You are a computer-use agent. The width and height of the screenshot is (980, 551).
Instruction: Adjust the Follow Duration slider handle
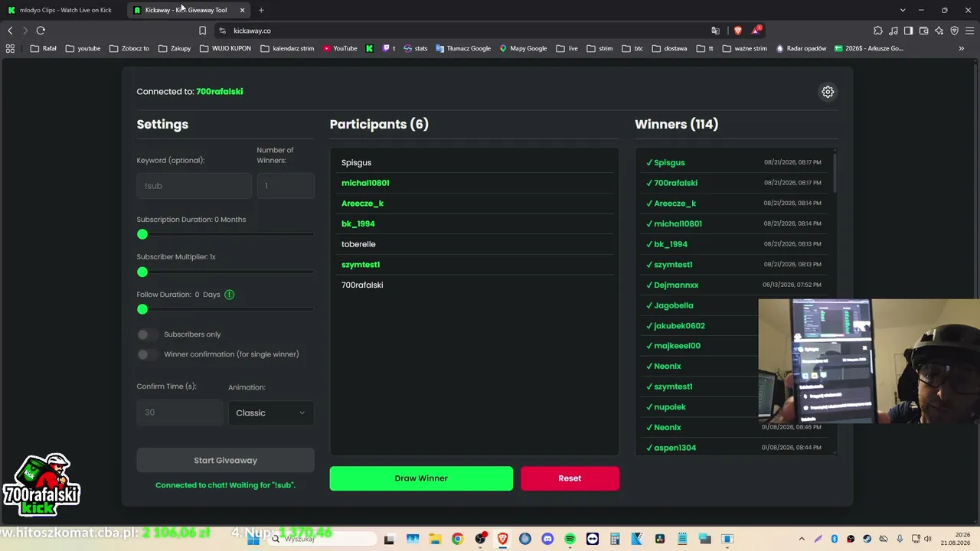point(142,309)
